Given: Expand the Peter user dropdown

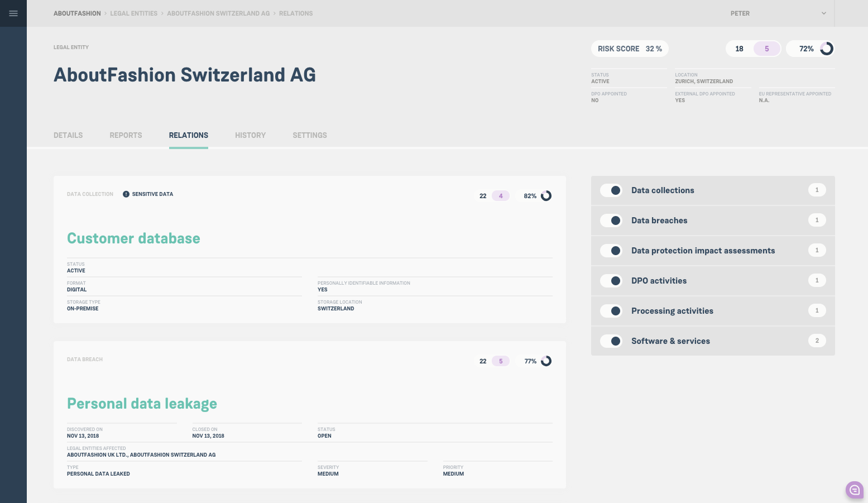Looking at the screenshot, I should pos(778,13).
